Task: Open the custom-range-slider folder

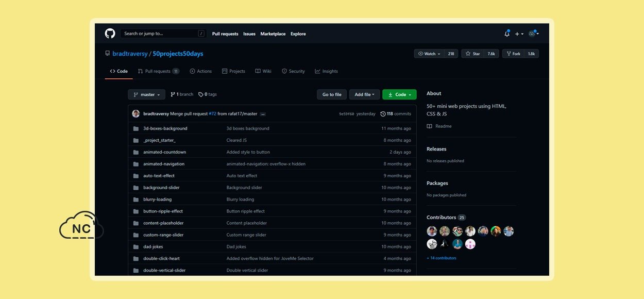Action: pos(163,235)
